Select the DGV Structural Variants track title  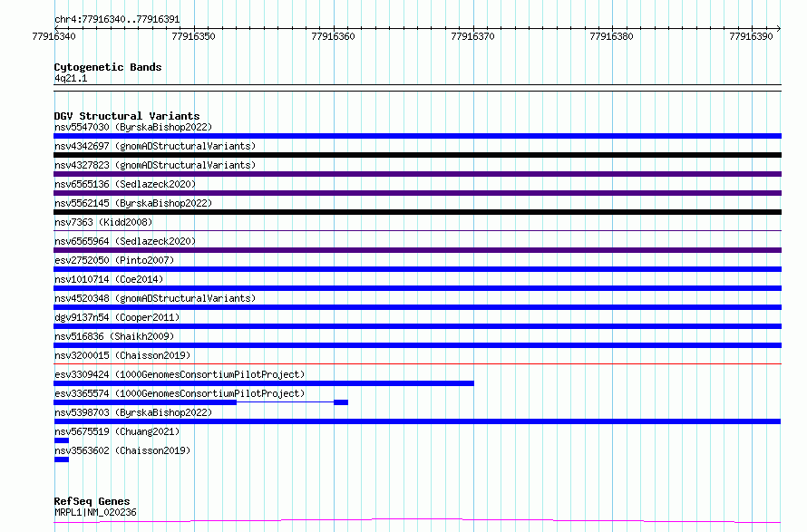tap(127, 116)
